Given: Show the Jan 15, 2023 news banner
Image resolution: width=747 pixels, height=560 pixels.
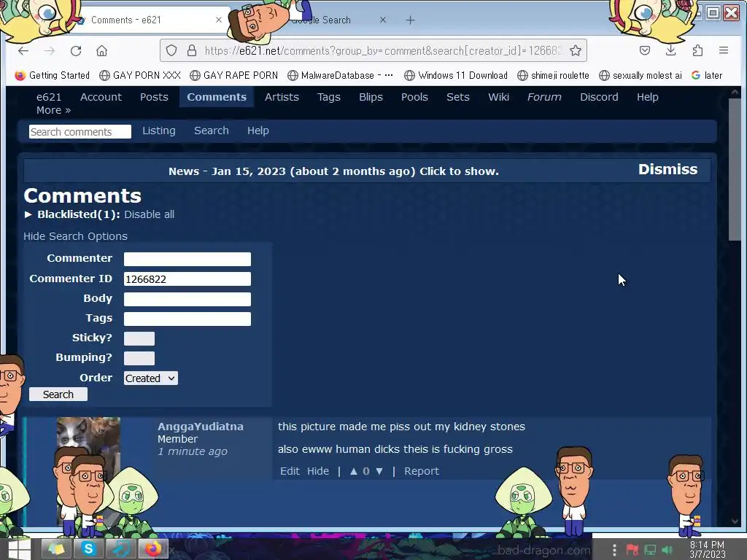Looking at the screenshot, I should tap(333, 171).
